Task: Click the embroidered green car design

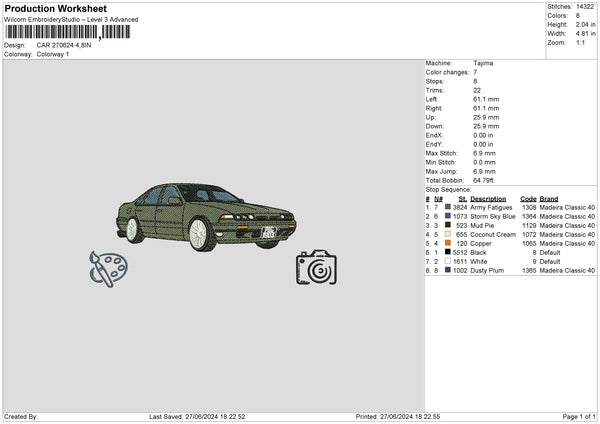Action: click(x=206, y=217)
